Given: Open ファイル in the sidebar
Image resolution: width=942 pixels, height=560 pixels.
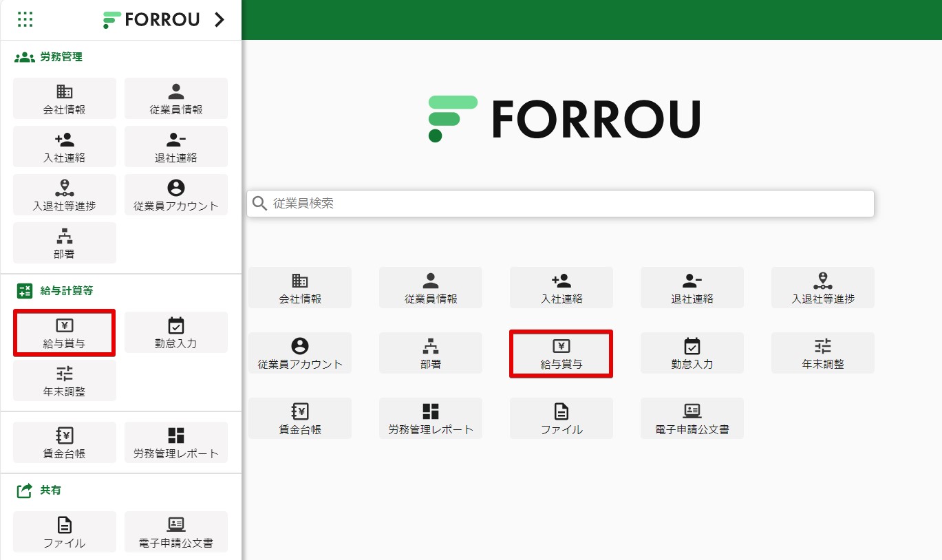Looking at the screenshot, I should coord(65,532).
